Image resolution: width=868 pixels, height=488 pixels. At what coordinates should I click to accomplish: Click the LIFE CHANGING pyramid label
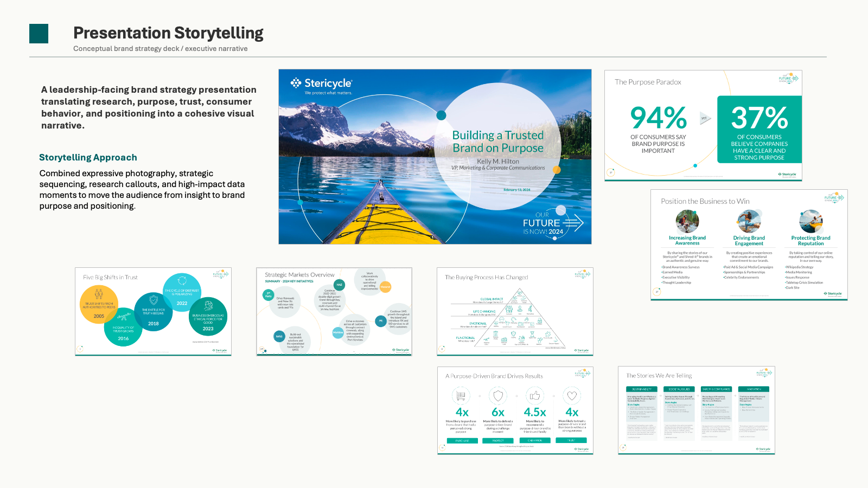[484, 312]
